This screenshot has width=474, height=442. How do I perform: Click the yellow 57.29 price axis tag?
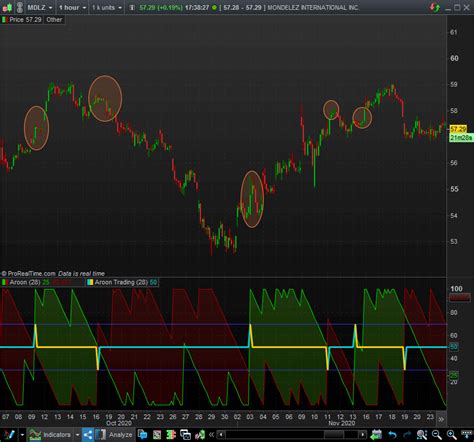(x=458, y=129)
